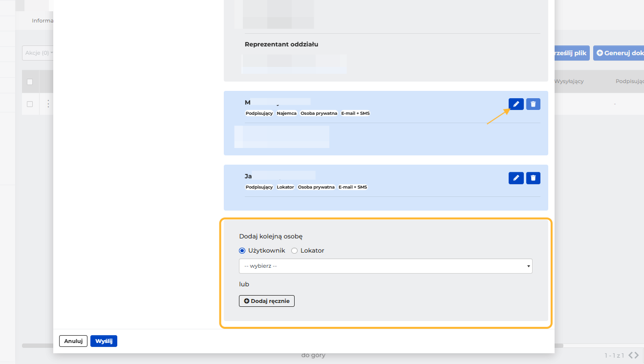
Task: Click the Podpisujący tag in the M row
Action: pos(259,113)
